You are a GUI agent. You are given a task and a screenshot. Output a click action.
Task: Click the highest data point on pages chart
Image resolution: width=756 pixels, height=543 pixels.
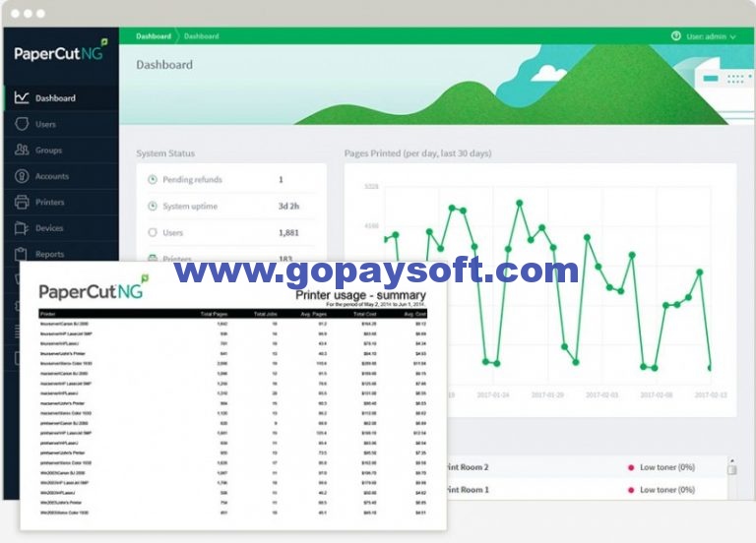point(520,203)
